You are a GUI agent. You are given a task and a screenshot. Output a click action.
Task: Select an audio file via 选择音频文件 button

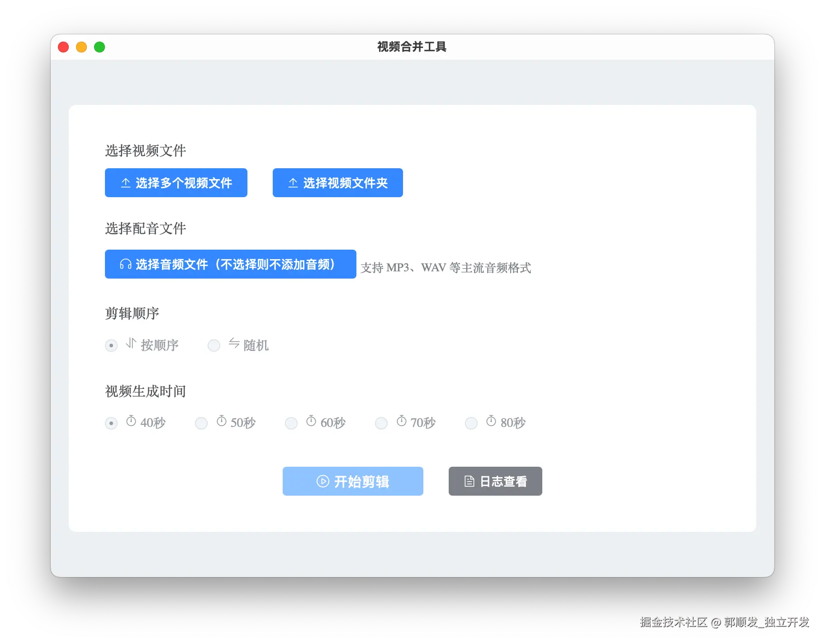coord(231,264)
